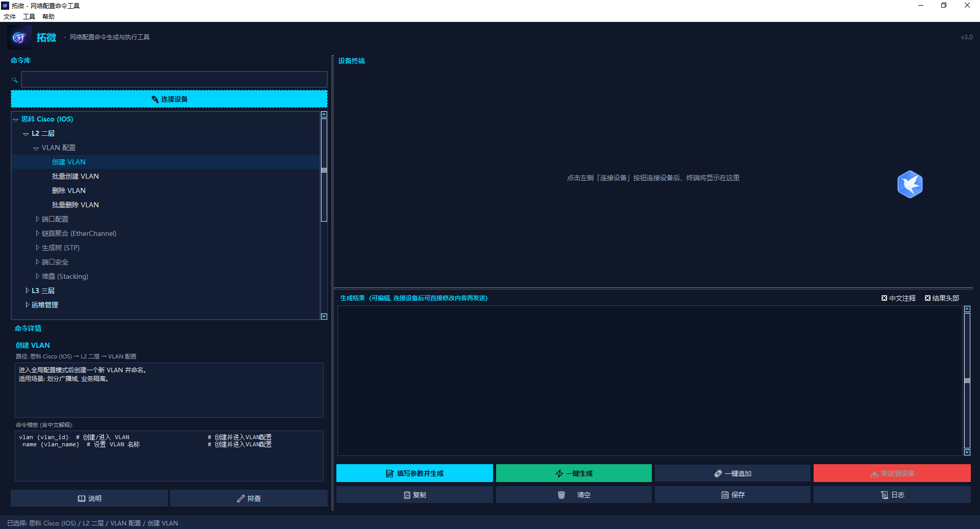Click the plug icon on 连接设备
Viewport: 980px width, 529px height.
click(x=155, y=99)
